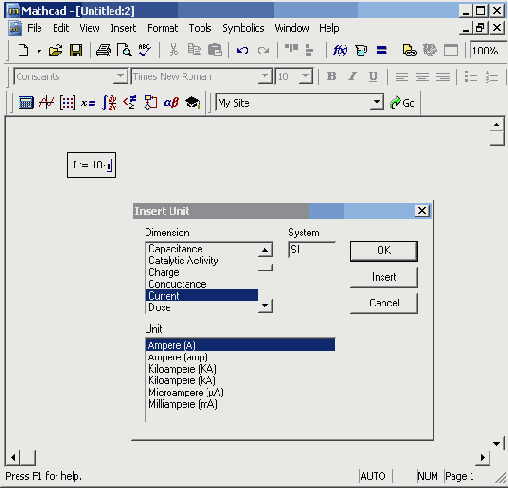Open the Programming toolbar icon
This screenshot has height=488, width=508.
coord(150,103)
